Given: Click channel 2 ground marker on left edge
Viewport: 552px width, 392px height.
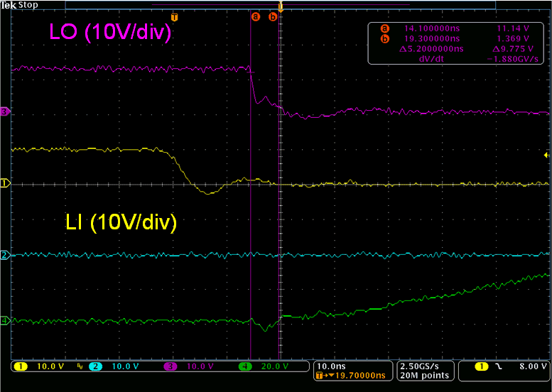Looking at the screenshot, I should pos(4,255).
